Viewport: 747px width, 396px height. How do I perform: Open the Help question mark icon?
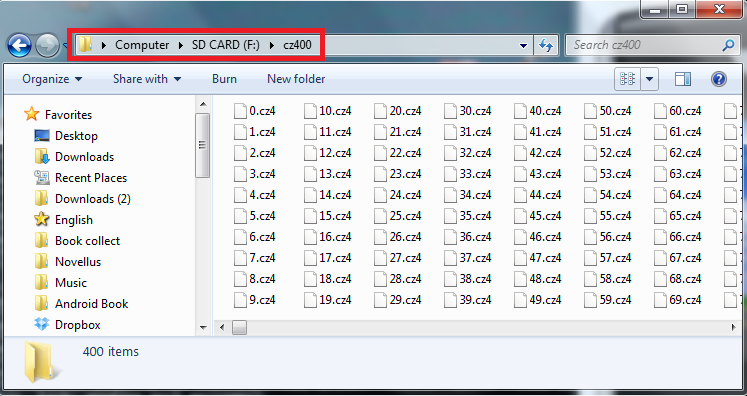point(718,79)
